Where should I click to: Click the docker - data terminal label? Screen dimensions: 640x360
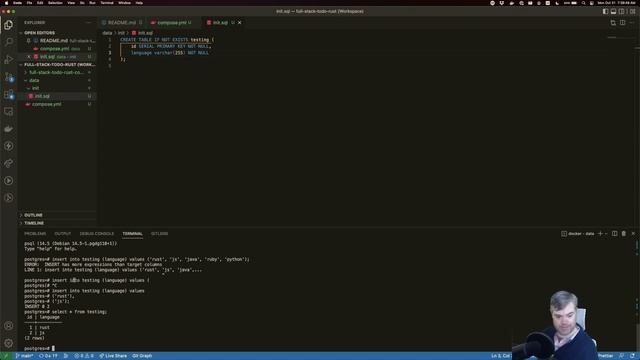pos(578,234)
